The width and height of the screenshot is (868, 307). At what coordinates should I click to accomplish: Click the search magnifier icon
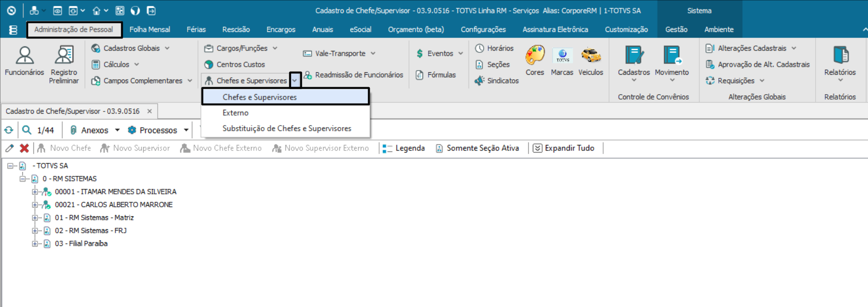27,130
